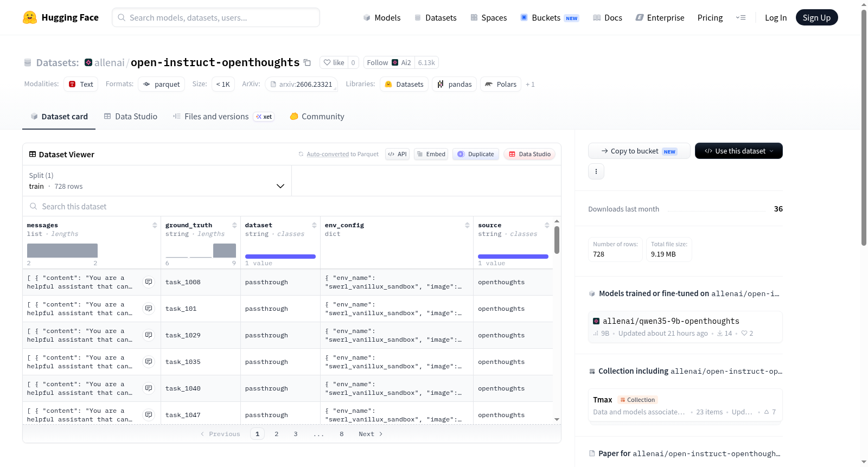This screenshot has width=868, height=467.
Task: Open conversation viewer icon in task_1008 row
Action: tap(149, 282)
